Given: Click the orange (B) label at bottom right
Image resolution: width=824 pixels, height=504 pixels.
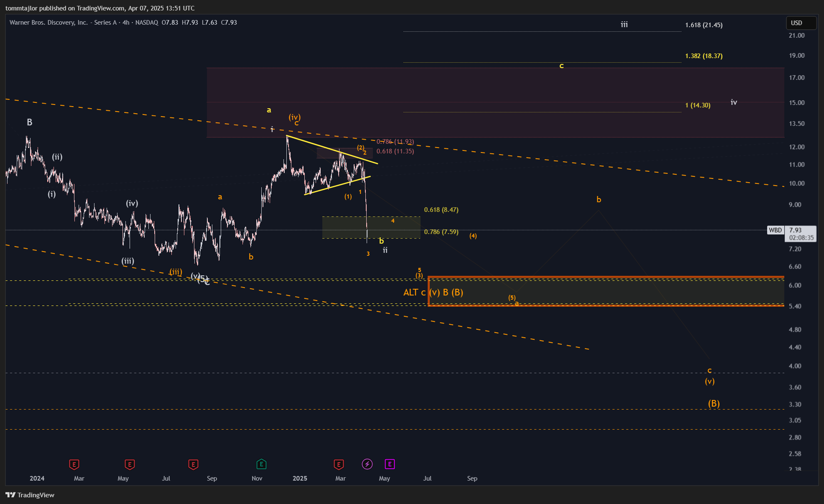Looking at the screenshot, I should 714,404.
